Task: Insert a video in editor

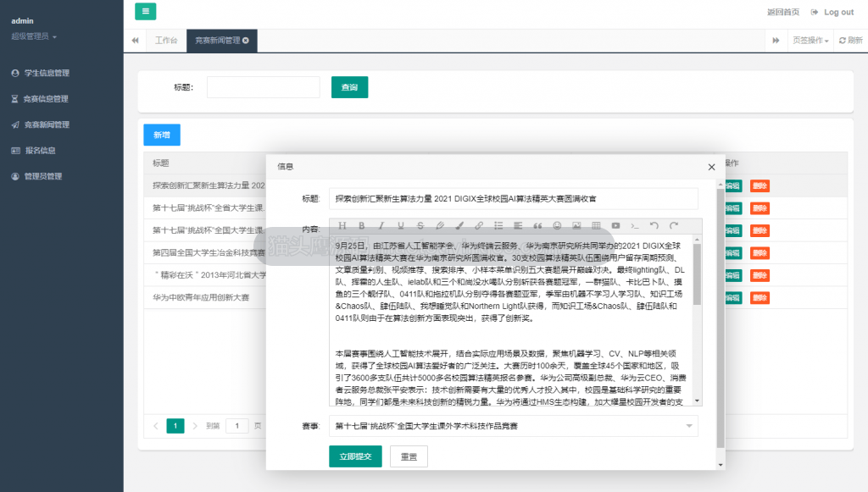Action: (615, 225)
